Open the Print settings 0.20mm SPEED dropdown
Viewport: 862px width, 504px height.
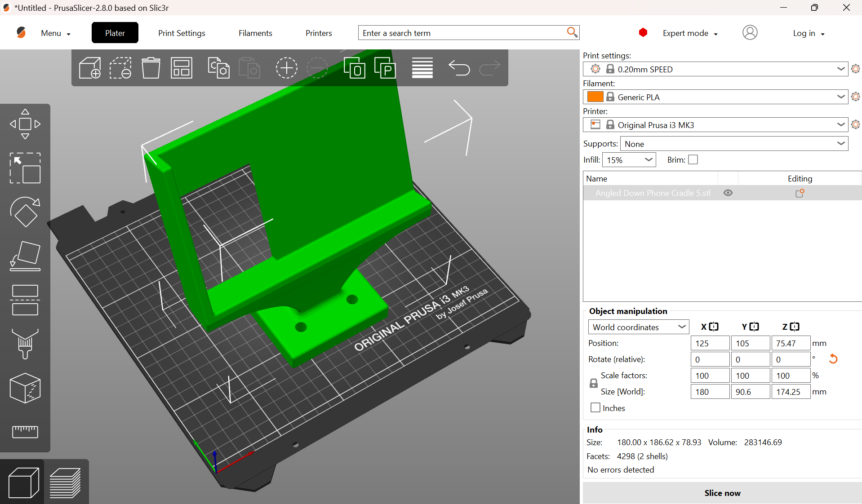coord(715,69)
